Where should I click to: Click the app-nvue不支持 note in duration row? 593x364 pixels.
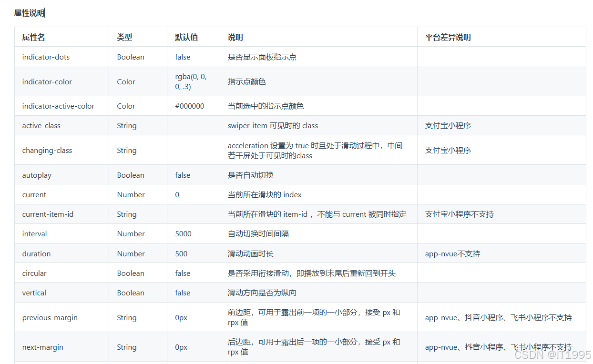tap(453, 253)
